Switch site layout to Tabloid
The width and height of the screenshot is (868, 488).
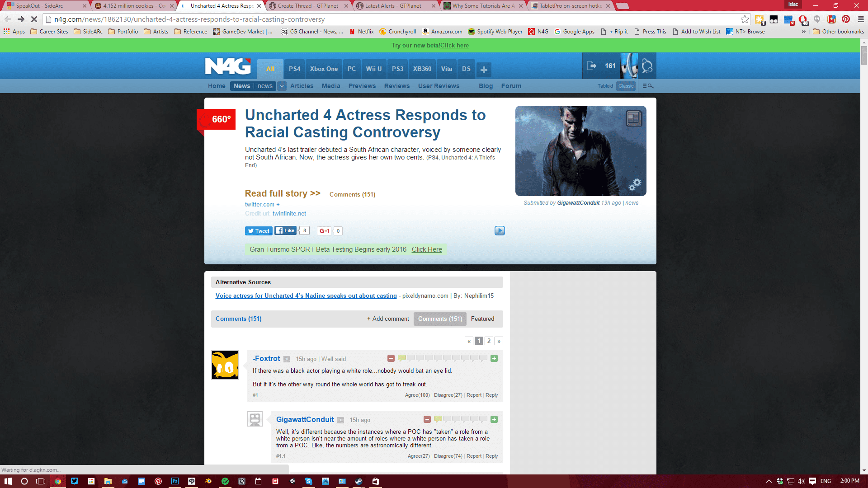click(x=605, y=86)
